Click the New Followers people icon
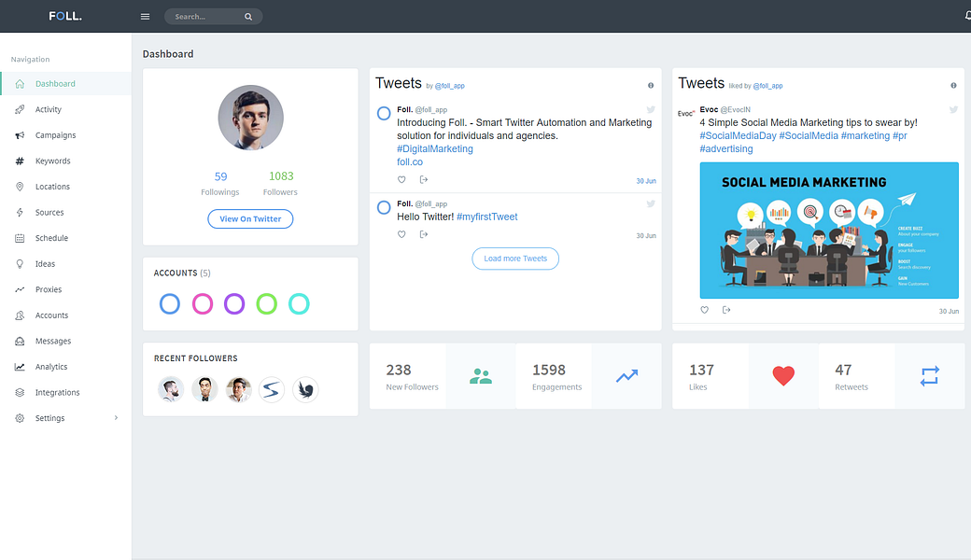The image size is (971, 560). coord(481,376)
